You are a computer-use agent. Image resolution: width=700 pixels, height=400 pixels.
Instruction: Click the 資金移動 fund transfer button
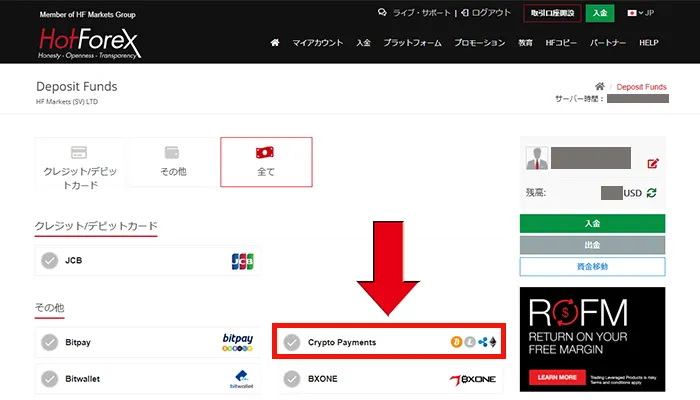592,267
